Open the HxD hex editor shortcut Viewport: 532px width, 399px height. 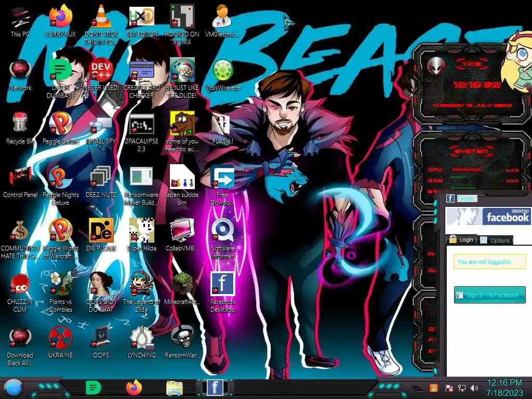tap(141, 17)
